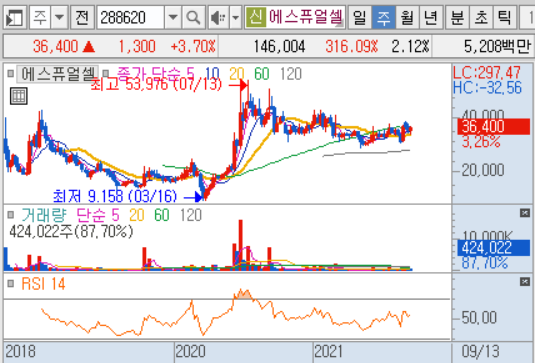Click the 120 moving average label in price legend
535x363 pixels.
pos(291,74)
